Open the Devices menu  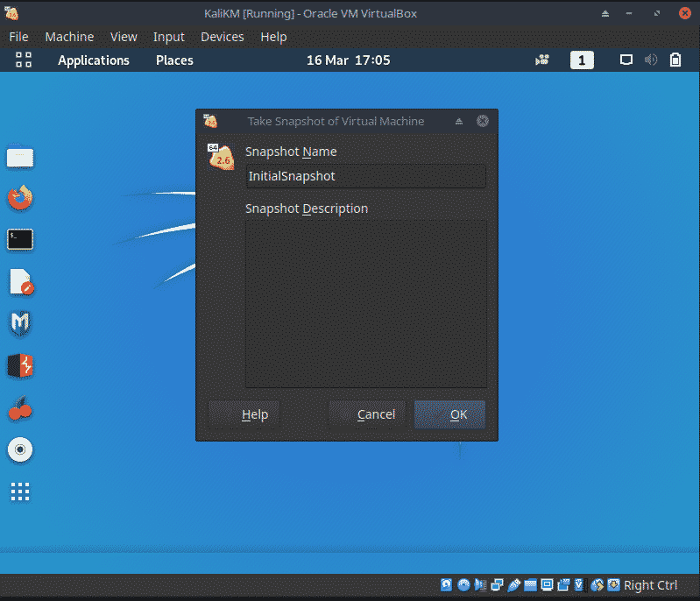(223, 37)
